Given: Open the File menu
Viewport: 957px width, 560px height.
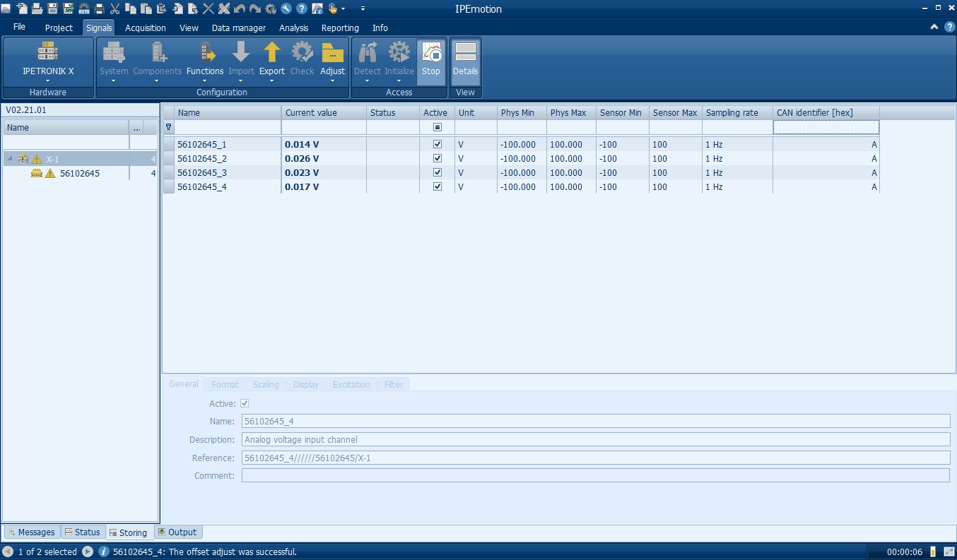Looking at the screenshot, I should pyautogui.click(x=19, y=28).
